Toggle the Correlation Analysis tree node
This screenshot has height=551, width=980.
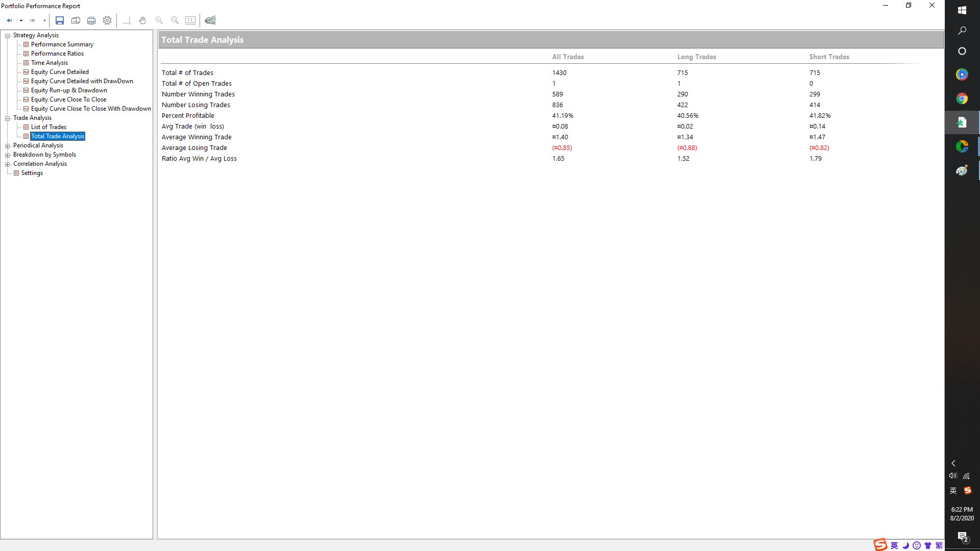[x=8, y=164]
